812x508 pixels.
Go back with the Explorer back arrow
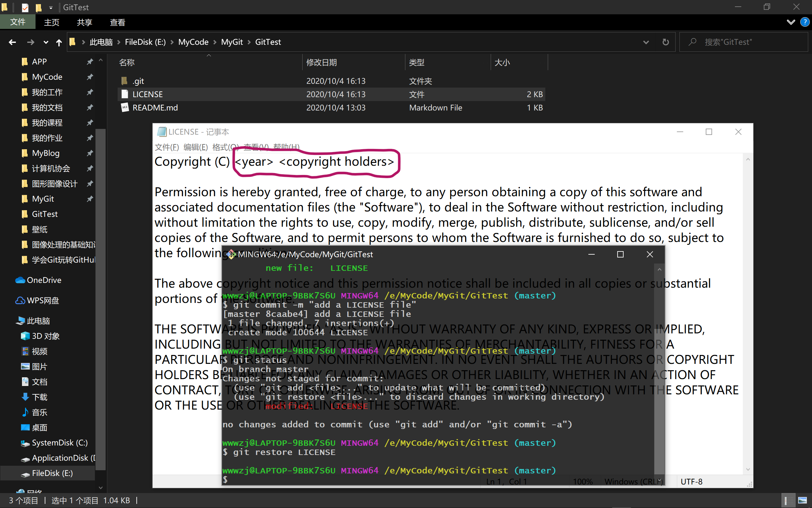click(12, 42)
